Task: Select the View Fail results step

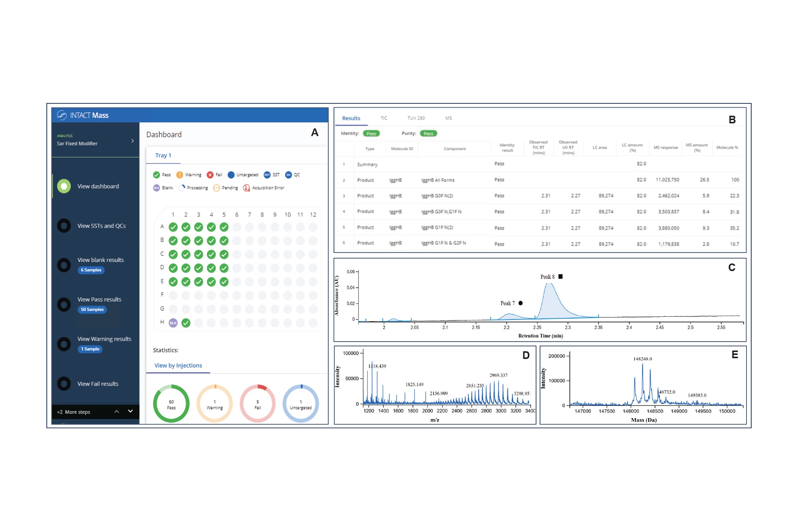Action: [64, 384]
